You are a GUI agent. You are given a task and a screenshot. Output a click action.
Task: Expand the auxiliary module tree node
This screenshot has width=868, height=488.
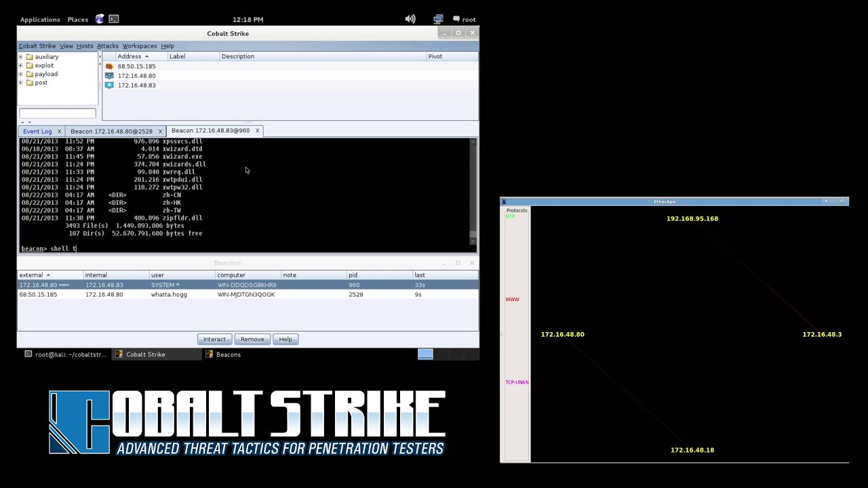click(x=20, y=57)
